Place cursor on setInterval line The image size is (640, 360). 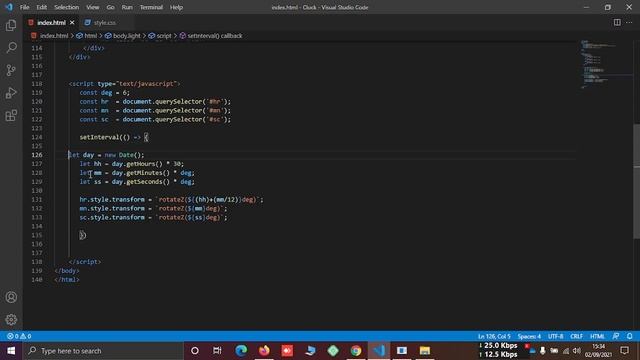coord(114,137)
